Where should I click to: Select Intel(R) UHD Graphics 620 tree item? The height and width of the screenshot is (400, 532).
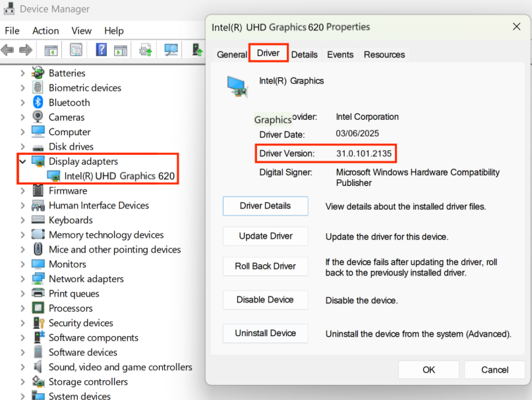(119, 176)
